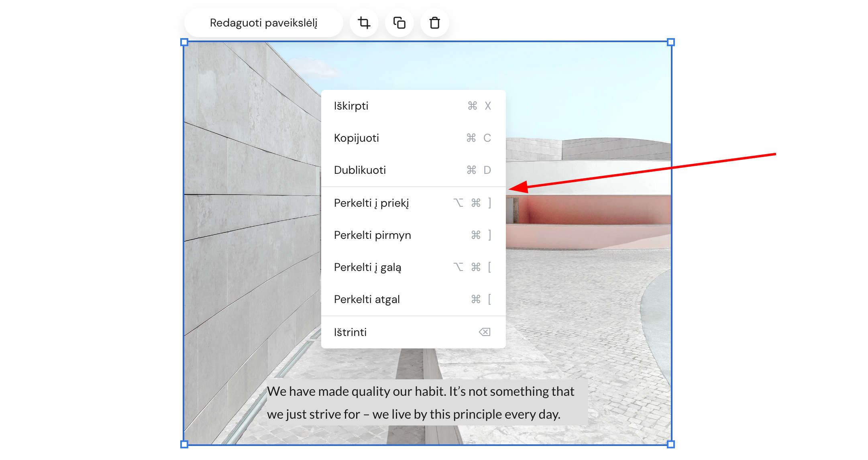Click the bottom-left resize handle

[x=184, y=444]
